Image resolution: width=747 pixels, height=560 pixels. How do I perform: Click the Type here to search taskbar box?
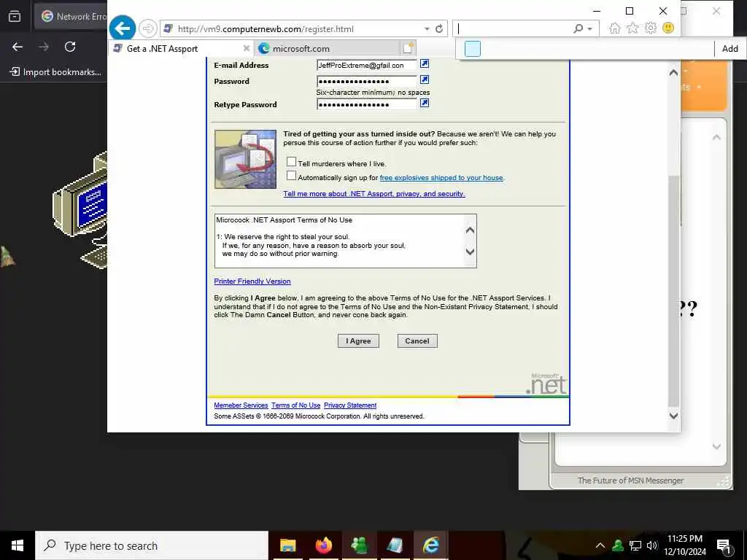point(152,545)
